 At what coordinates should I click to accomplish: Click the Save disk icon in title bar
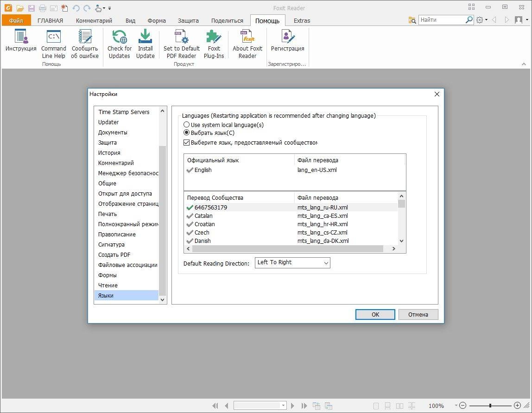click(x=31, y=8)
